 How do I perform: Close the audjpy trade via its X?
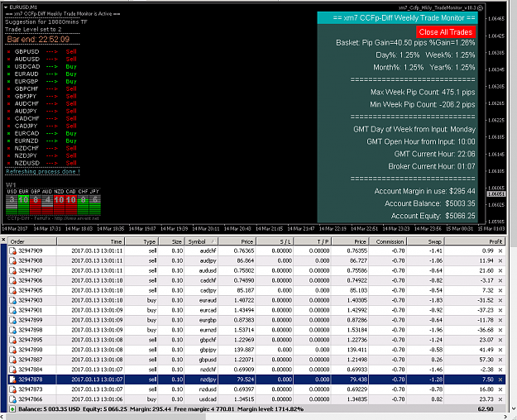(x=500, y=260)
